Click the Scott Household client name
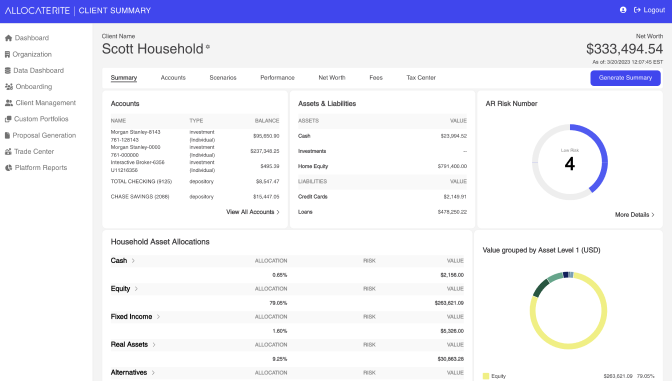This screenshot has height=381, width=672. tap(153, 49)
